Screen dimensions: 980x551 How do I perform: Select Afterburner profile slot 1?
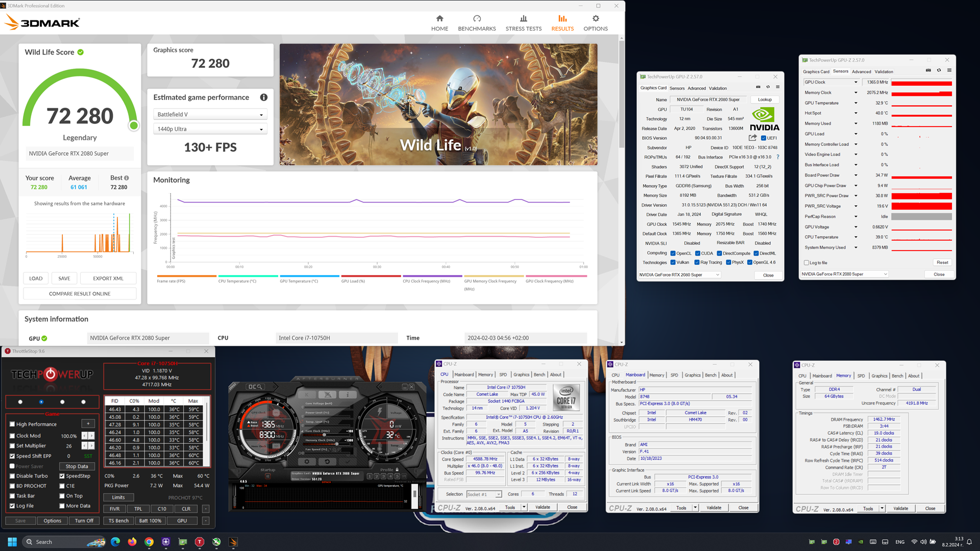click(370, 476)
